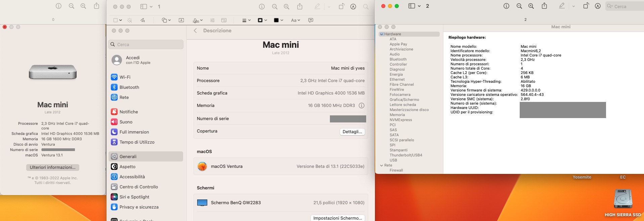
Task: Open Centro di Controllo settings
Action: 146,187
